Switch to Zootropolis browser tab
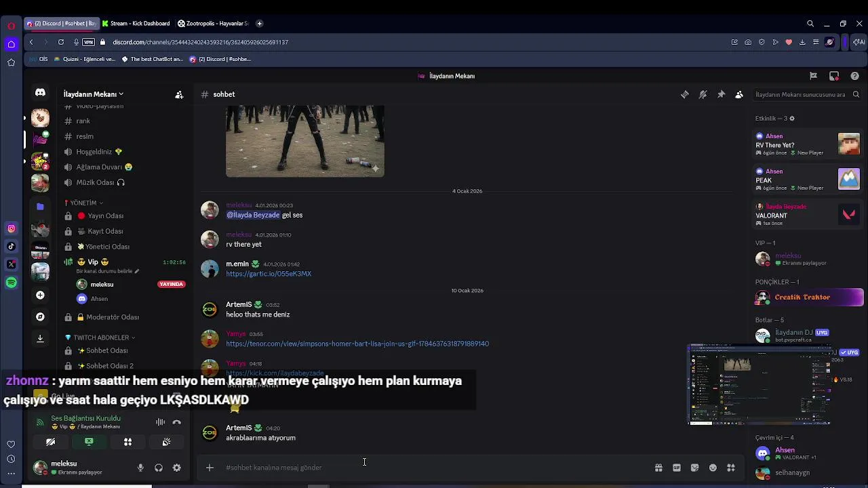The height and width of the screenshot is (488, 868). pos(214,23)
